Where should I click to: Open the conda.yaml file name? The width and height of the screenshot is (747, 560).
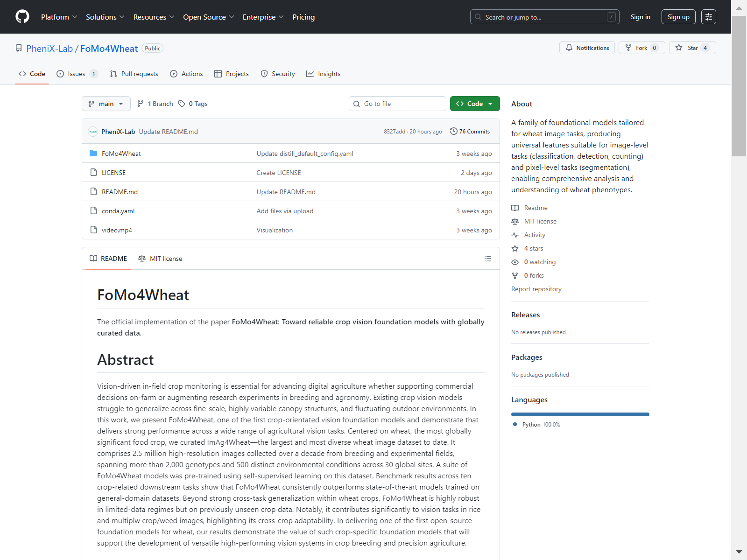pos(118,211)
